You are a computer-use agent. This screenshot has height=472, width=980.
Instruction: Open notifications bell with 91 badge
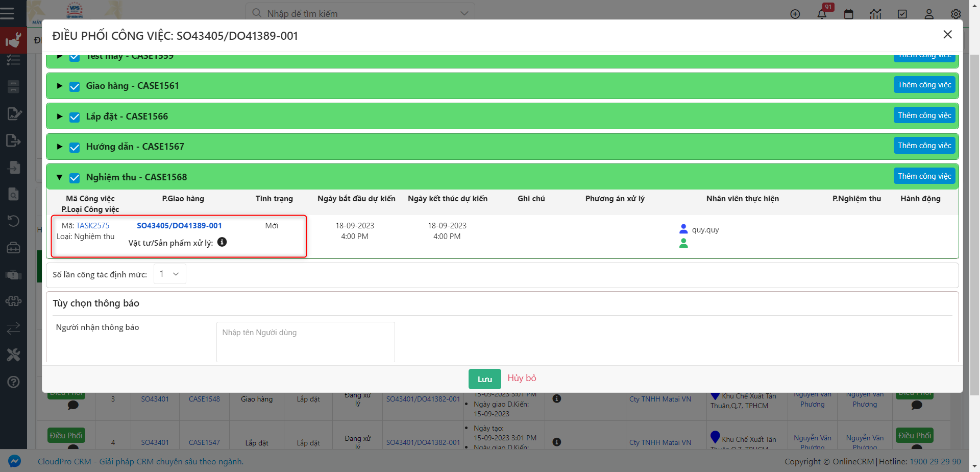point(822,14)
